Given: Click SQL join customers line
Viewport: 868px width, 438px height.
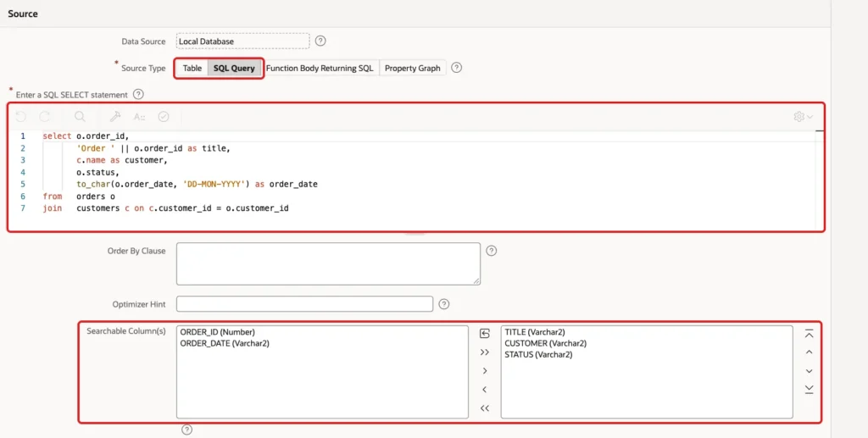Looking at the screenshot, I should [x=165, y=208].
